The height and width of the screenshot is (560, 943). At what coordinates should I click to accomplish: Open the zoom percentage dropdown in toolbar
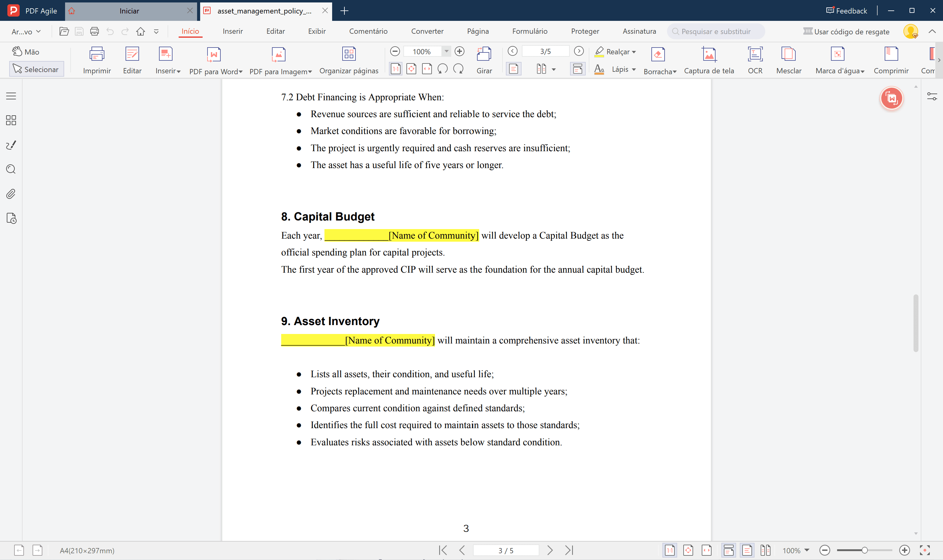pos(446,51)
